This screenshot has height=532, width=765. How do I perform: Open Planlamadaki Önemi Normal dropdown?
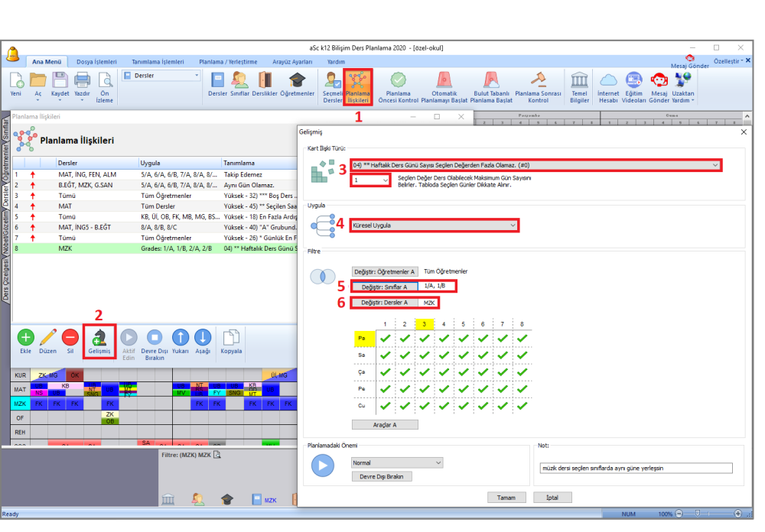tap(396, 462)
